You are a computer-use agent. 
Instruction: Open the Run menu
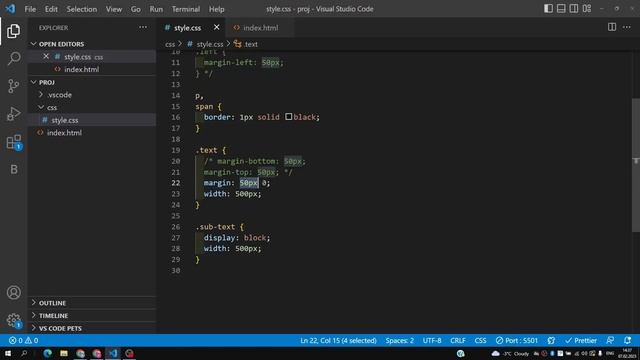click(x=156, y=9)
